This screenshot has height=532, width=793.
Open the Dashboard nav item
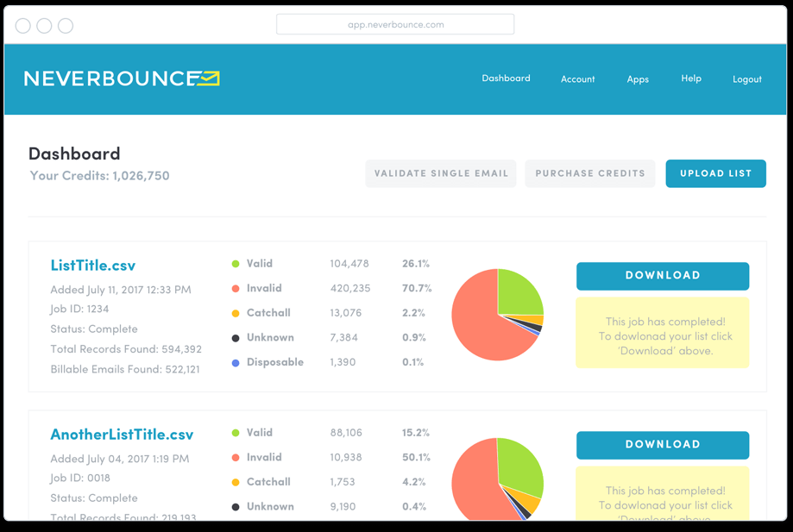506,78
